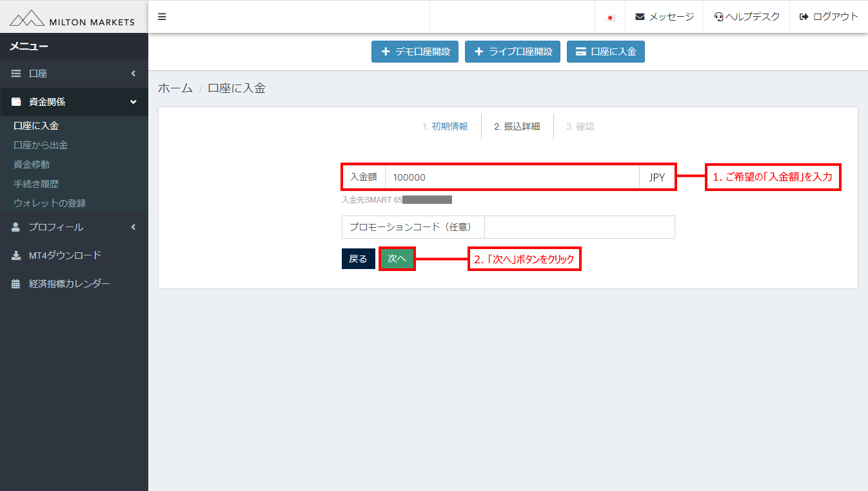Select the 3. 確認 step tab
Viewport: 868px width, 491px height.
(579, 126)
